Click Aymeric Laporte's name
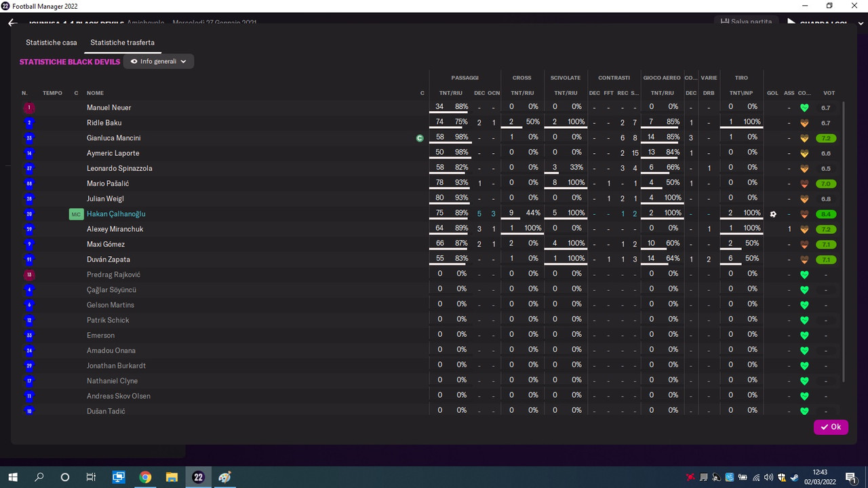 click(x=113, y=154)
